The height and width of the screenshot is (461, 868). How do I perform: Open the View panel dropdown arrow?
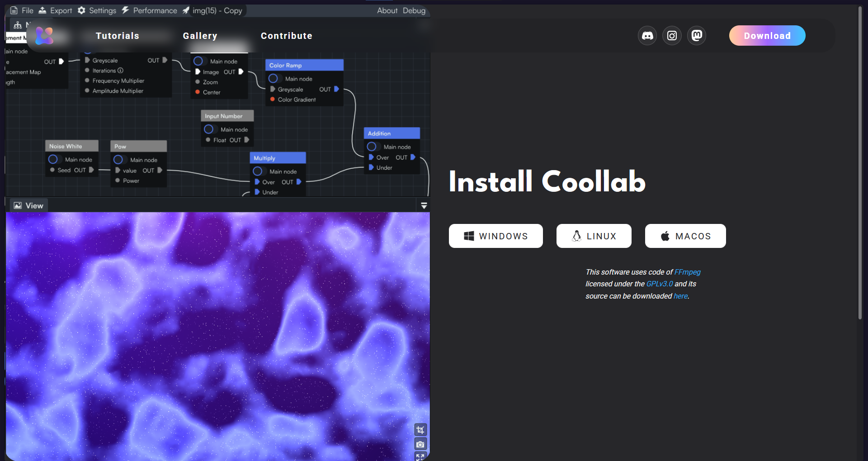tap(424, 206)
